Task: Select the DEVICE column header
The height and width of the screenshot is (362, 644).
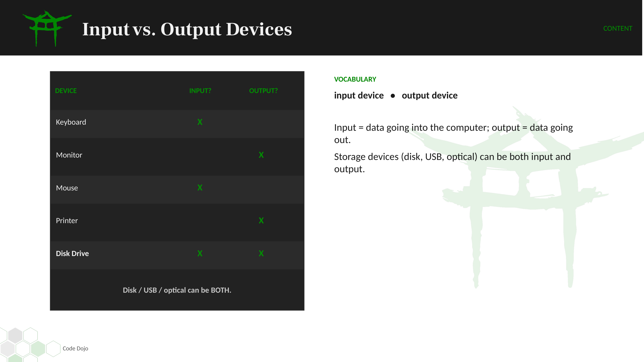Action: 66,91
